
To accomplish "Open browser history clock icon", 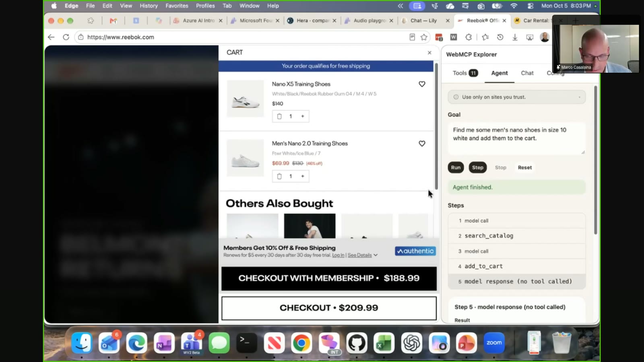I will [x=500, y=37].
